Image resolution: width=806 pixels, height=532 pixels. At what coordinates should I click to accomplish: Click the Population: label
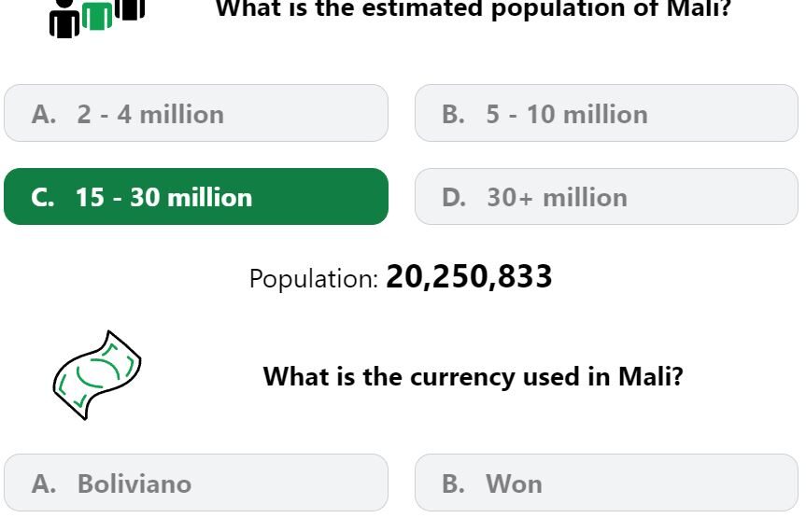[314, 279]
